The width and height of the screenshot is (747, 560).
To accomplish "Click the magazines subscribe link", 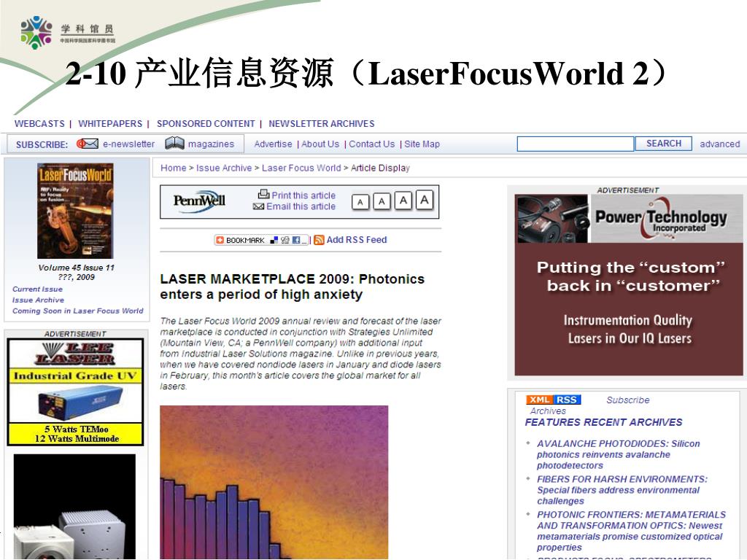I will click(x=211, y=144).
